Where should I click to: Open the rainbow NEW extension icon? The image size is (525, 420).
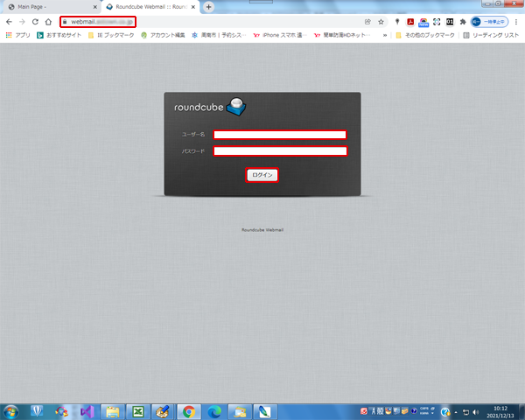423,22
